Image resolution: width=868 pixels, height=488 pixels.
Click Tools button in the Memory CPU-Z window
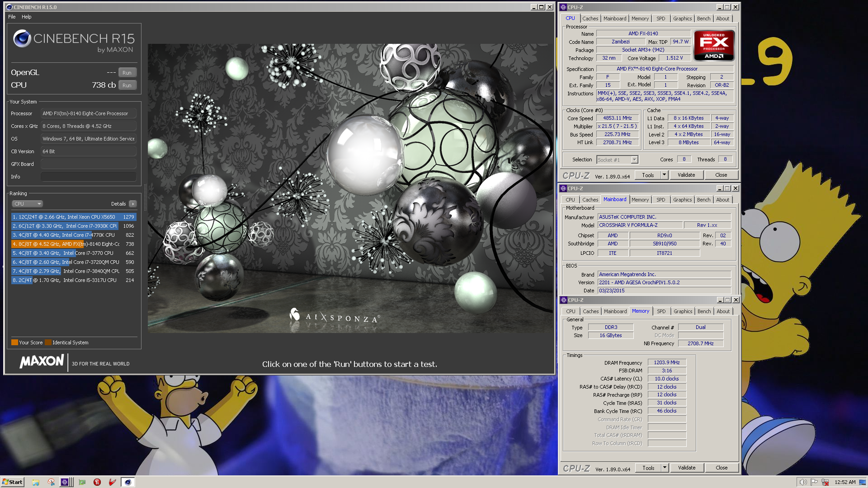pyautogui.click(x=648, y=468)
